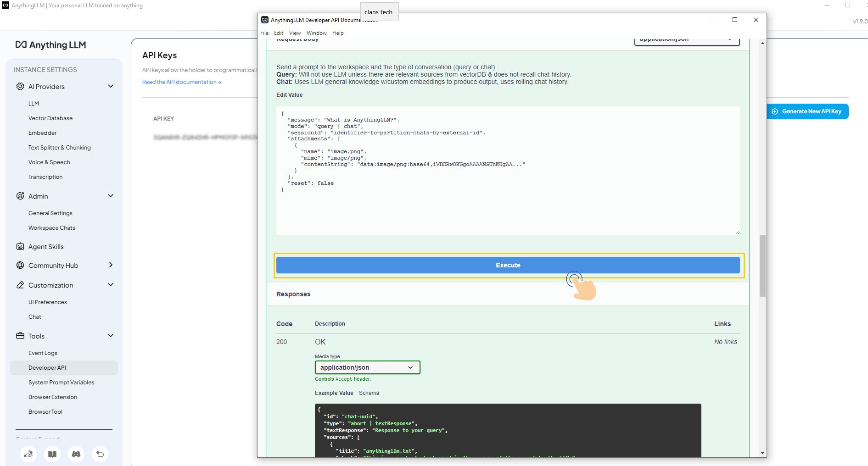Image resolution: width=868 pixels, height=466 pixels.
Task: Click the book documentation icon at sidebar bottom
Action: pyautogui.click(x=52, y=454)
